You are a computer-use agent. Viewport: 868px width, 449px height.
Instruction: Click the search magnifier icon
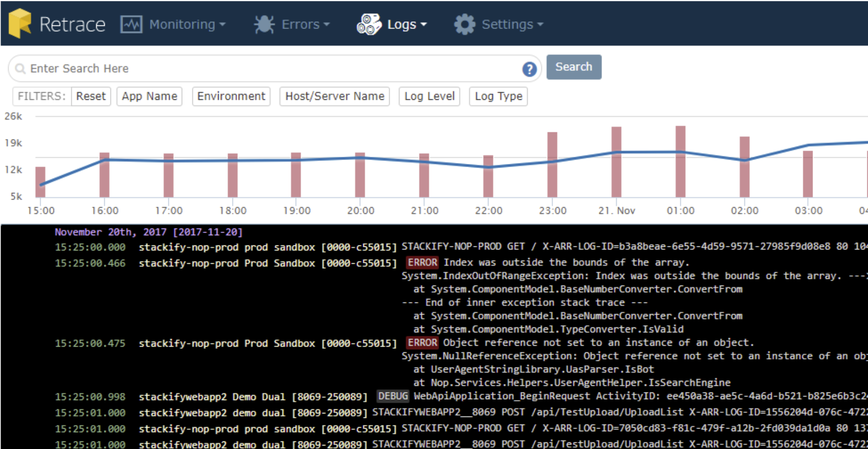click(20, 69)
